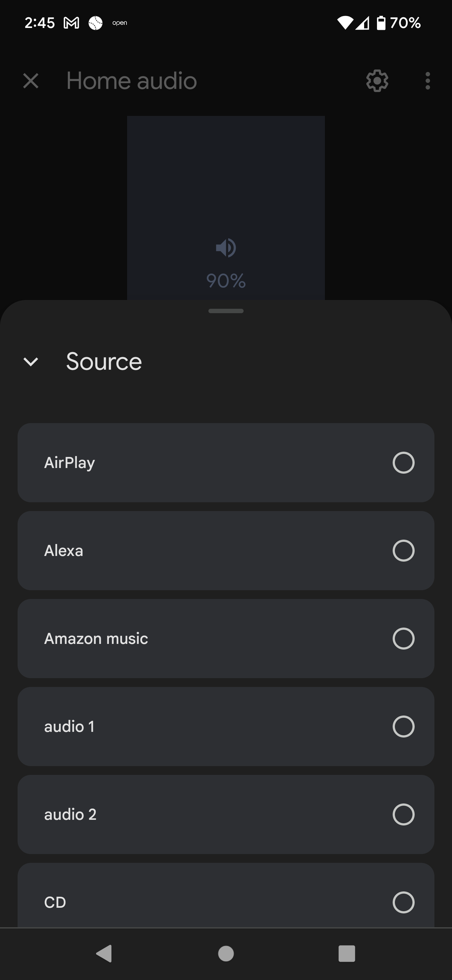Screen dimensions: 452x980
Task: Tap the Source sheet title
Action: [104, 362]
